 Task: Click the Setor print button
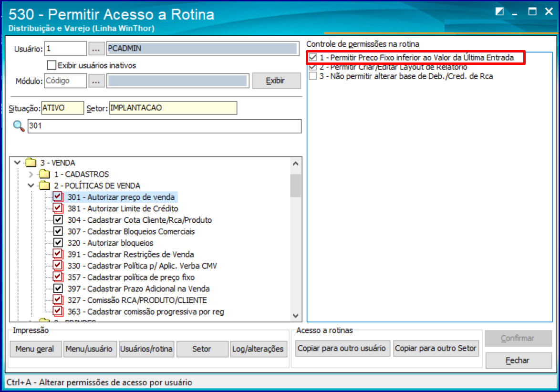[202, 349]
